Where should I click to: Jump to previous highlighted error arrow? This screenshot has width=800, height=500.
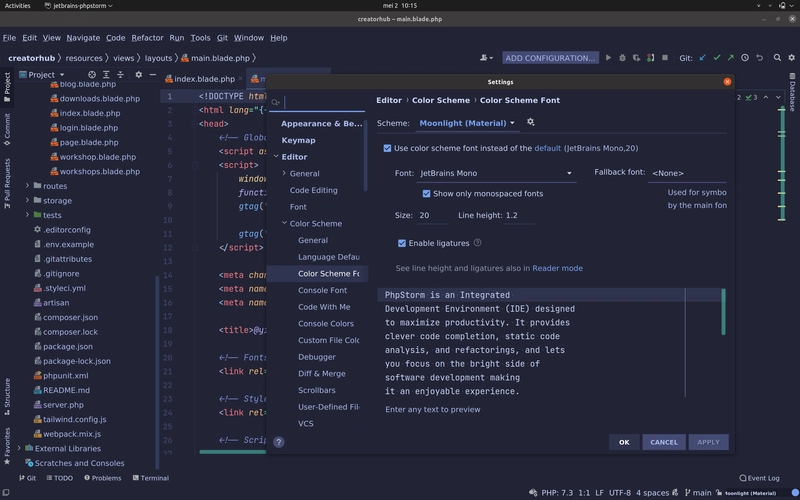[x=766, y=97]
